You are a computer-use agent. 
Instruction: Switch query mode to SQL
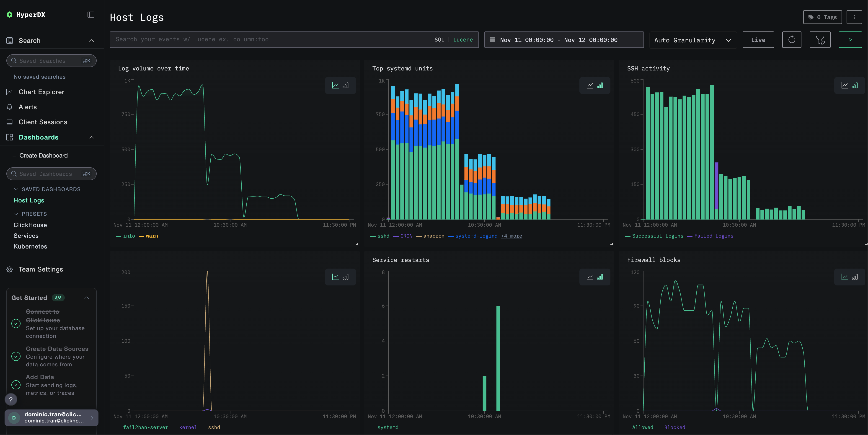click(439, 39)
